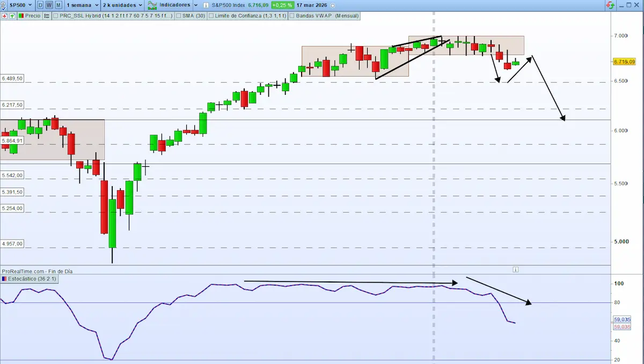Image resolution: width=644 pixels, height=364 pixels.
Task: Click the 6.716,09 current price label on axis
Action: [624, 62]
